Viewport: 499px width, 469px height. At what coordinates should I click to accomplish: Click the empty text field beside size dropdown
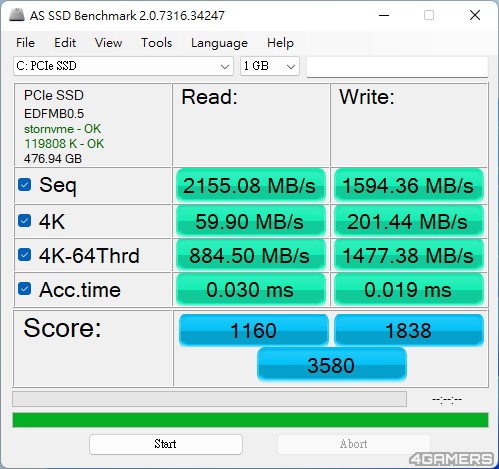pos(397,67)
